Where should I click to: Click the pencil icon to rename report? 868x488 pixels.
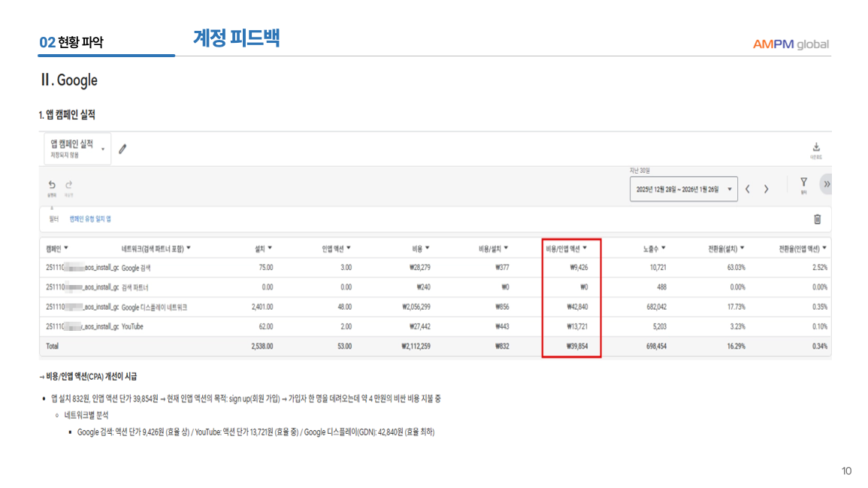(x=122, y=149)
